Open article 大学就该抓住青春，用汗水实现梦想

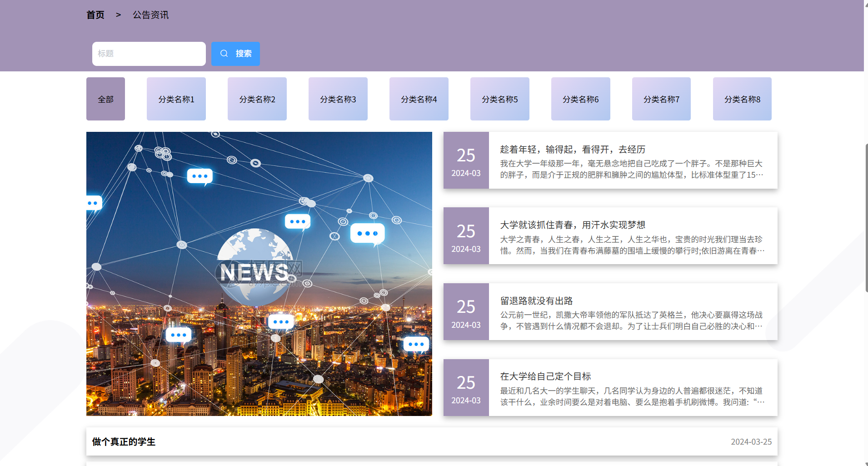click(x=573, y=225)
